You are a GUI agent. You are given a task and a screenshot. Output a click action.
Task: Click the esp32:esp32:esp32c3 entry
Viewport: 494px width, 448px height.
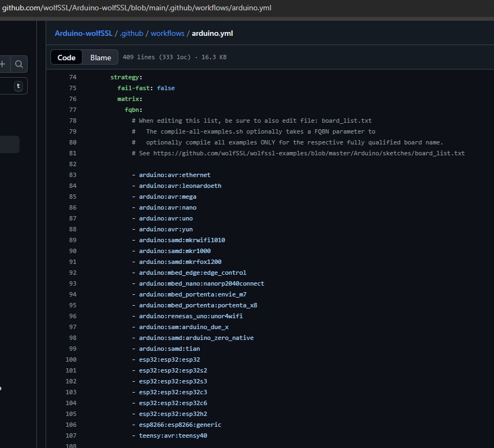173,392
